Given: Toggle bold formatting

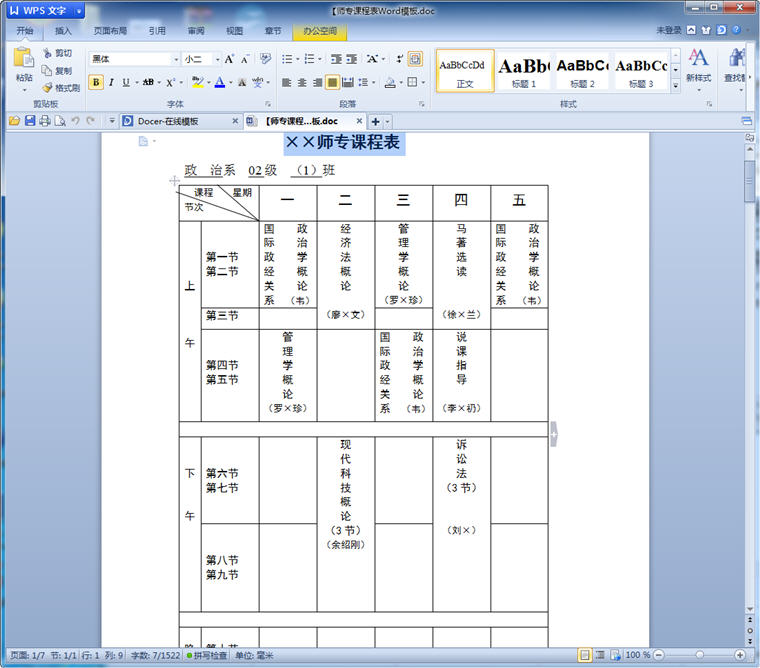Looking at the screenshot, I should tap(96, 82).
